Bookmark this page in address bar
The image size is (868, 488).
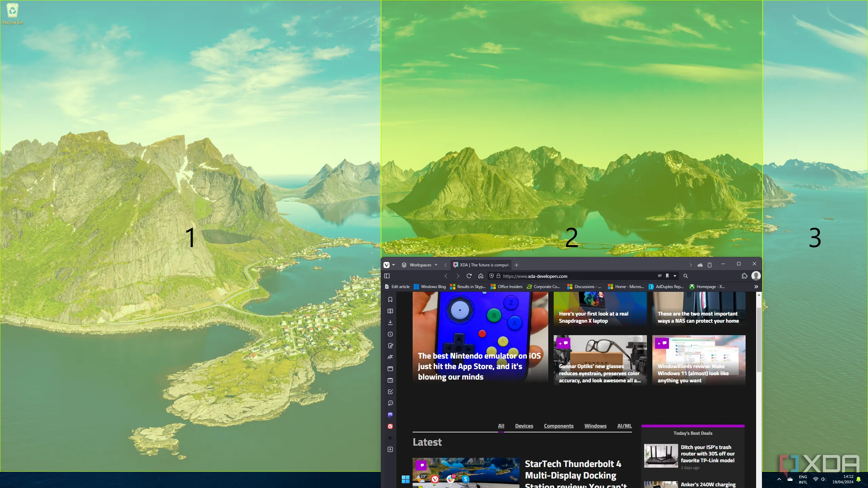click(x=667, y=276)
